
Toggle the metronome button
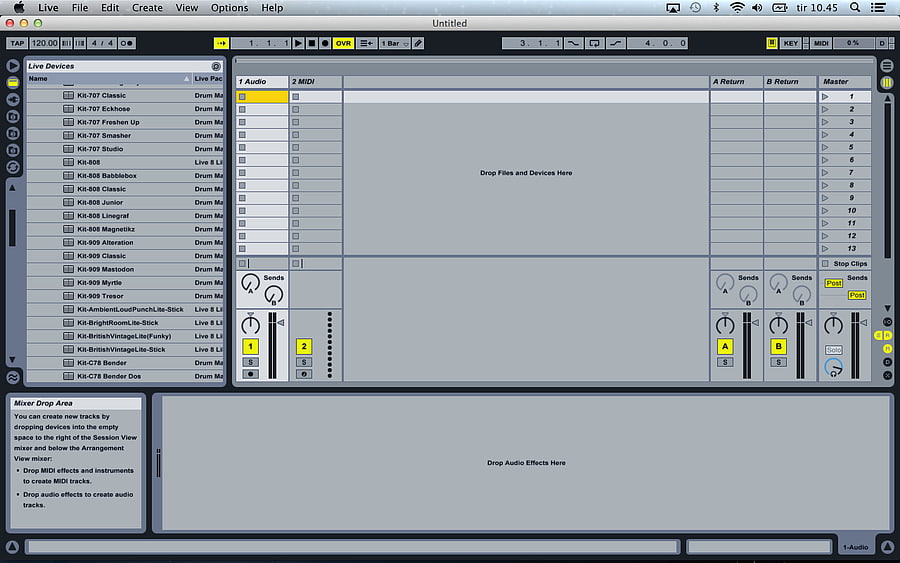[127, 43]
